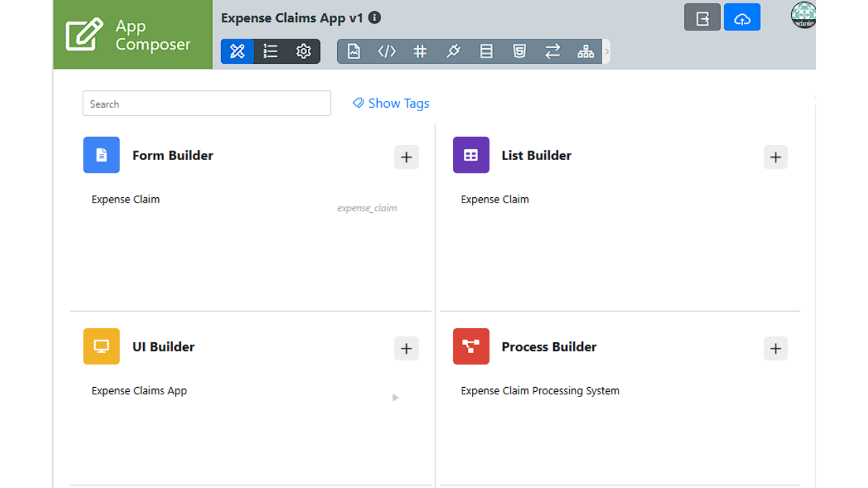868x488 pixels.
Task: Open Expense Claim Processing System process
Action: click(x=540, y=390)
